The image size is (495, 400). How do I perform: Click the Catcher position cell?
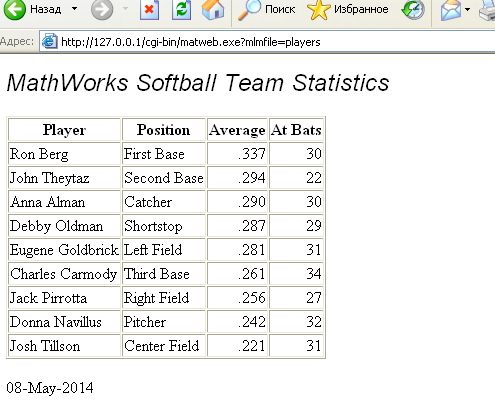point(164,202)
